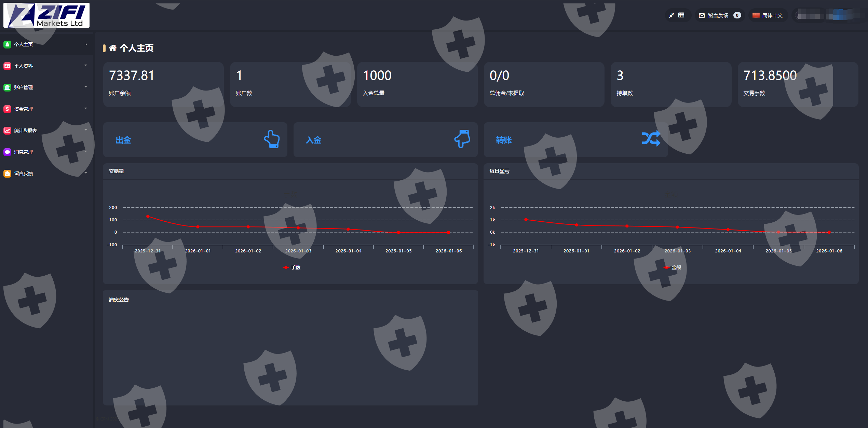868x428 pixels.
Task: Open 统计&报表 in the sidebar
Action: click(25, 130)
